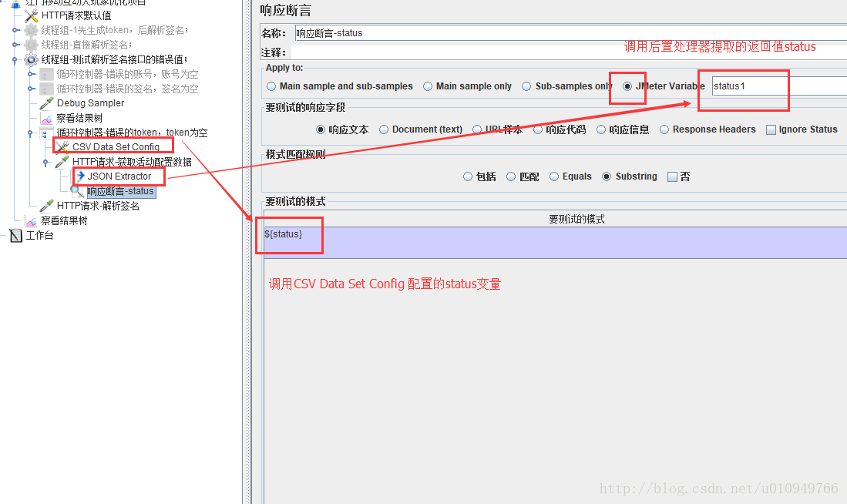
Task: Select 循环控制器-错误的token，token为空 item
Action: [x=132, y=133]
